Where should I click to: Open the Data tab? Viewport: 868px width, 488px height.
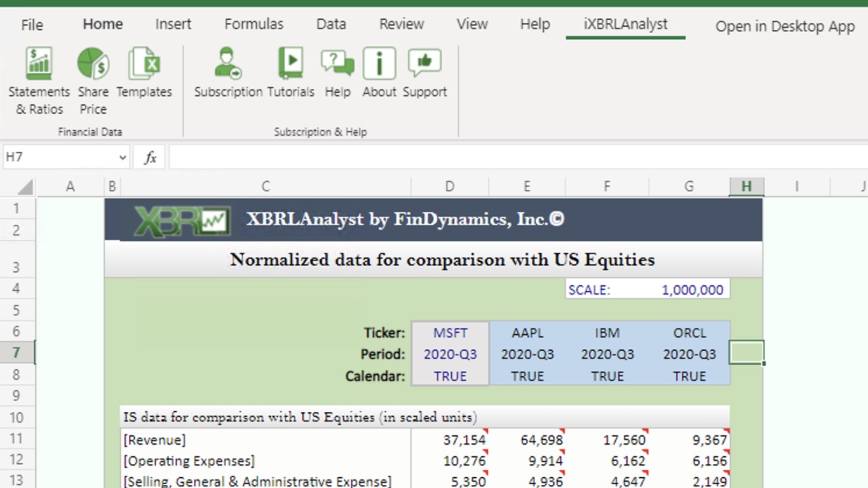coord(331,24)
